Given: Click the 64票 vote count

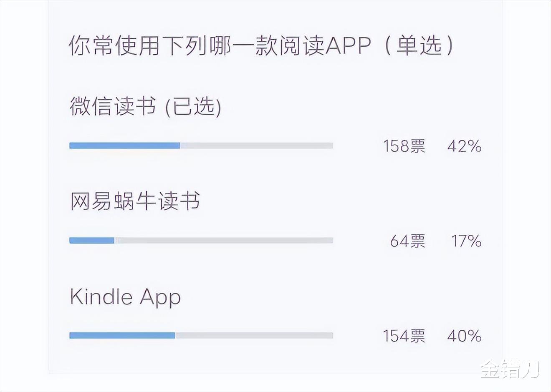Looking at the screenshot, I should [408, 241].
